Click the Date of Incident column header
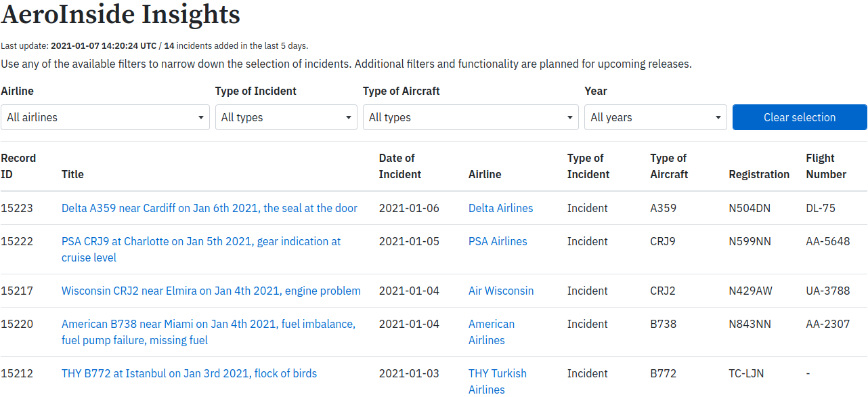868x397 pixels. click(400, 166)
